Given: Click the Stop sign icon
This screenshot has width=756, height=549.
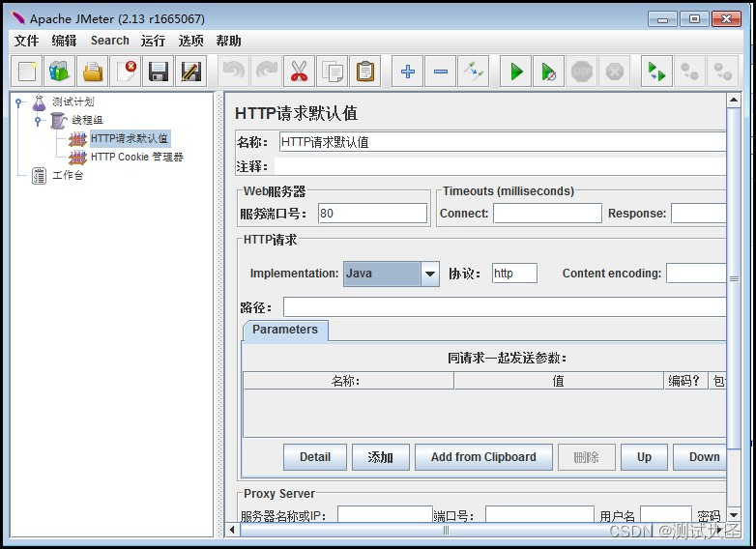Looking at the screenshot, I should 581,72.
